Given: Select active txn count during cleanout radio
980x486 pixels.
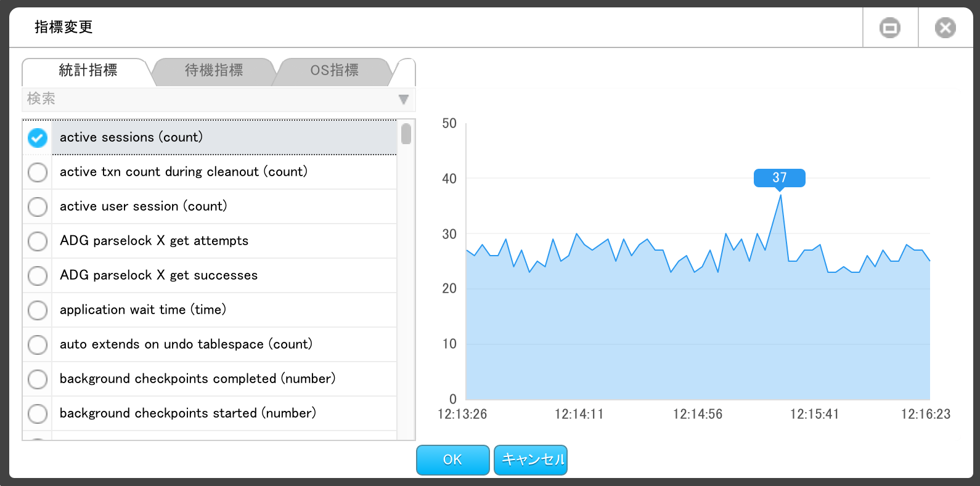Looking at the screenshot, I should click(x=38, y=172).
